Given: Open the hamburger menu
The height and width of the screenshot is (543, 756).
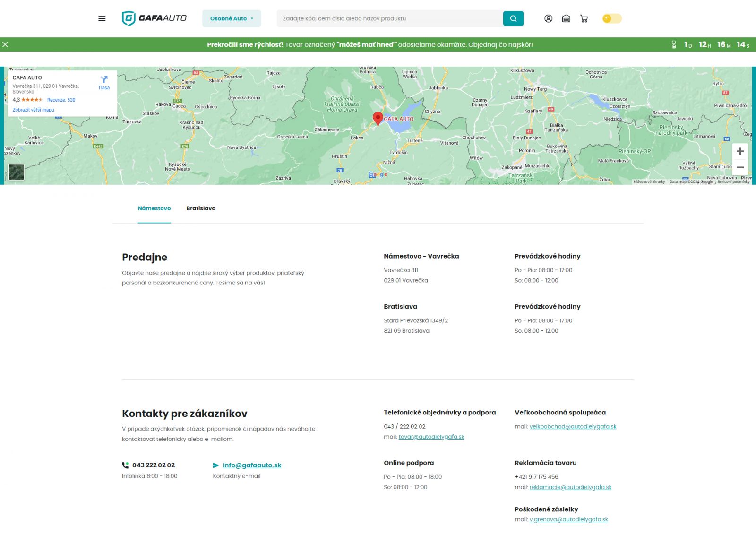Looking at the screenshot, I should coord(102,18).
